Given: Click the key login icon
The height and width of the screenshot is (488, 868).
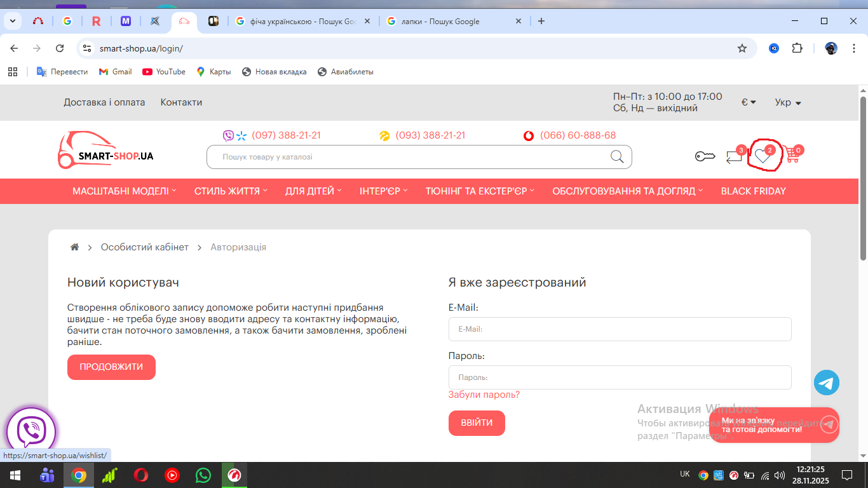Looking at the screenshot, I should (705, 156).
